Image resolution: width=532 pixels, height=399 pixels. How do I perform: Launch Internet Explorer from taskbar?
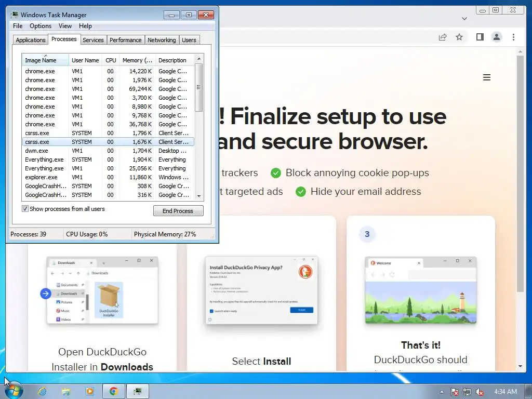43,391
